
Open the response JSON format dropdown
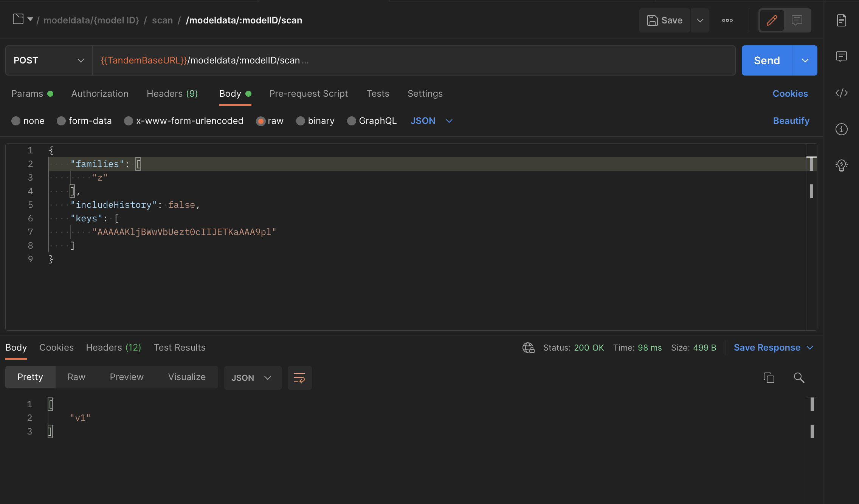coord(253,378)
